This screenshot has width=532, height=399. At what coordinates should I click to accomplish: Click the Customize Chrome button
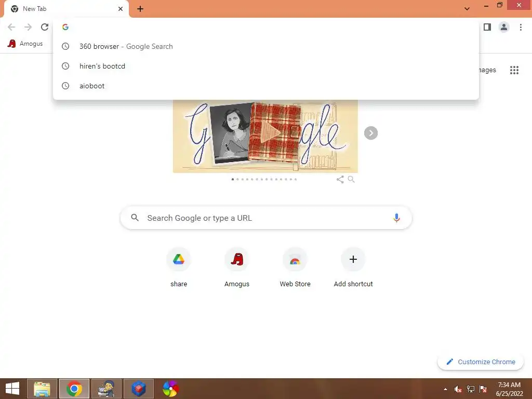(481, 362)
